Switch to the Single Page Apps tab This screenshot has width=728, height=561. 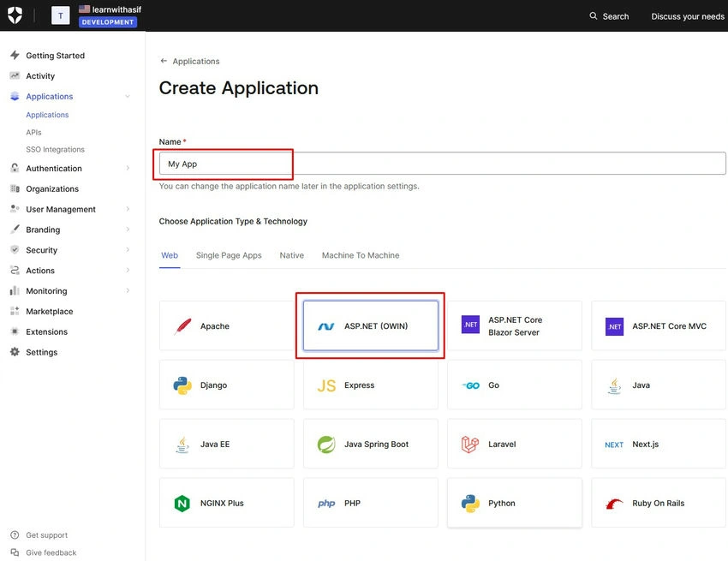(229, 255)
